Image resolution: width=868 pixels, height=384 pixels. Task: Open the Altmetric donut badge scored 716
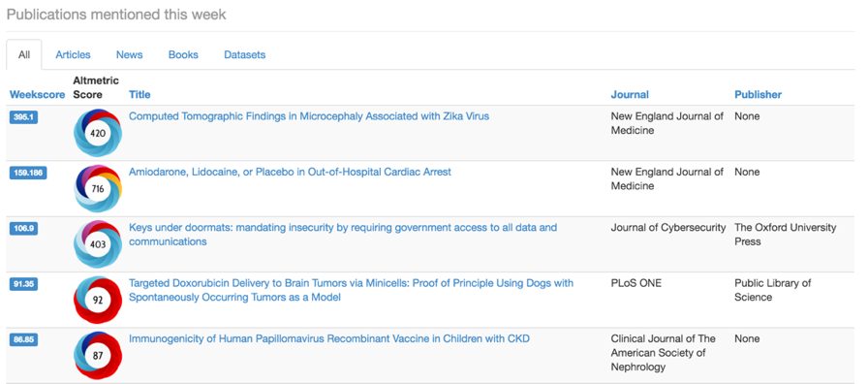98,188
